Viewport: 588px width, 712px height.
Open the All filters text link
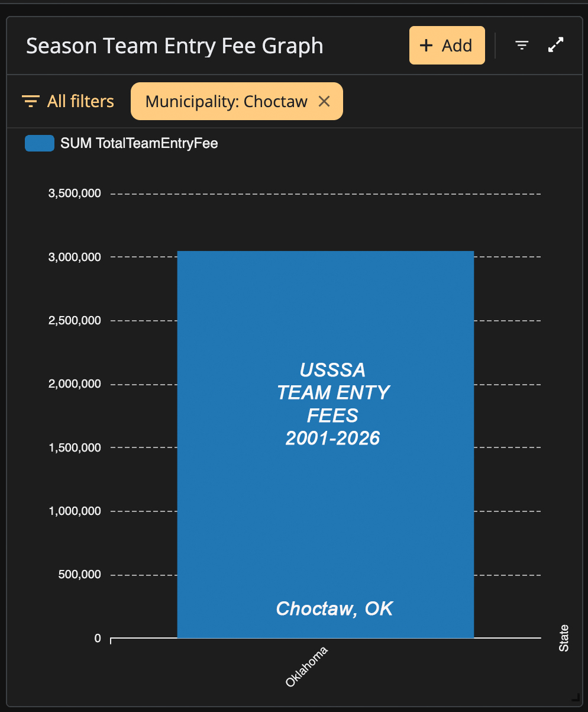click(x=80, y=101)
